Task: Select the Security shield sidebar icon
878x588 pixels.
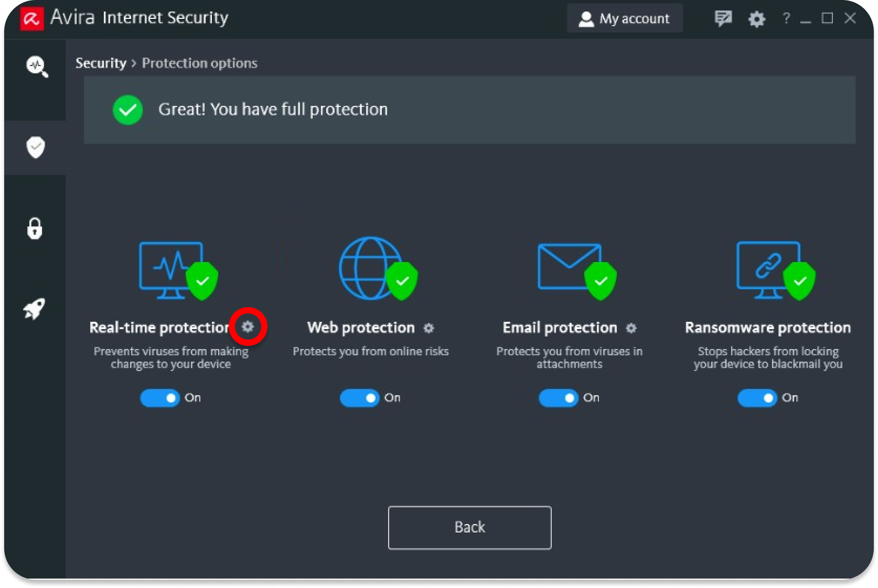Action: point(36,147)
